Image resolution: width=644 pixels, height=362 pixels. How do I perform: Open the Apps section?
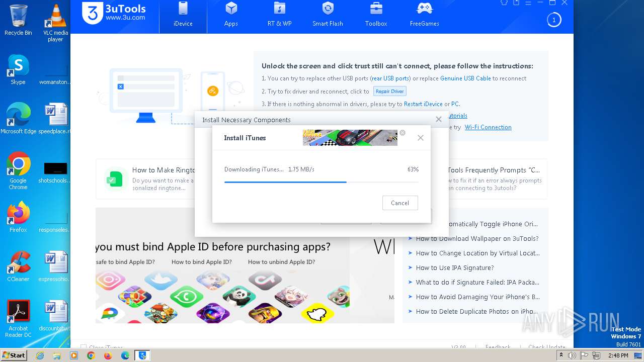point(231,15)
